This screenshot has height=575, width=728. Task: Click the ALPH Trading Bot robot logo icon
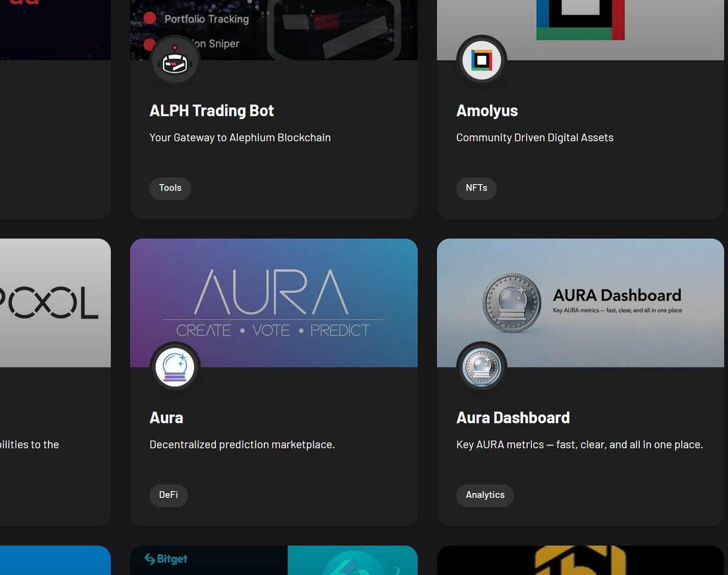coord(175,60)
